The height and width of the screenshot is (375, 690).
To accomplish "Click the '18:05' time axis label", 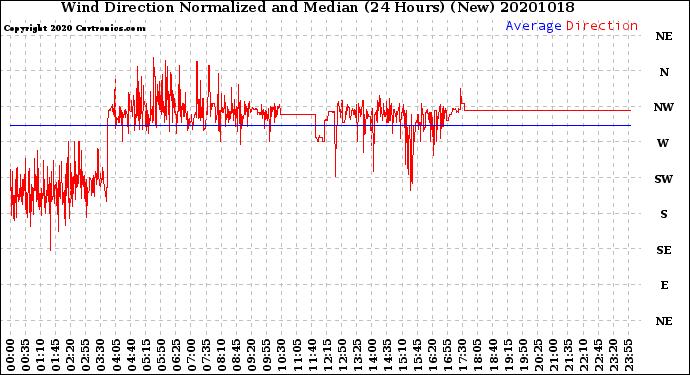I will coord(478,355).
